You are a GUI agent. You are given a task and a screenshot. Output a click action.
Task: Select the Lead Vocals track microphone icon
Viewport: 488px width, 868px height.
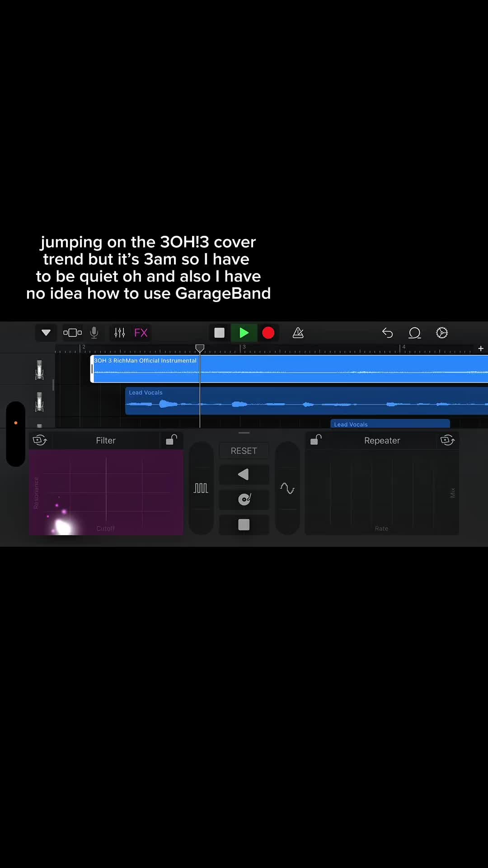pyautogui.click(x=39, y=402)
